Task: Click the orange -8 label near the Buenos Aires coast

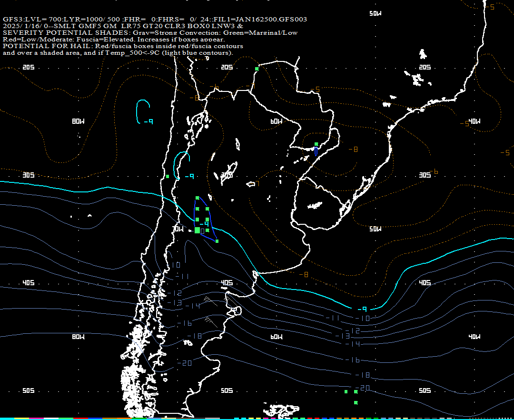Action: click(x=304, y=274)
